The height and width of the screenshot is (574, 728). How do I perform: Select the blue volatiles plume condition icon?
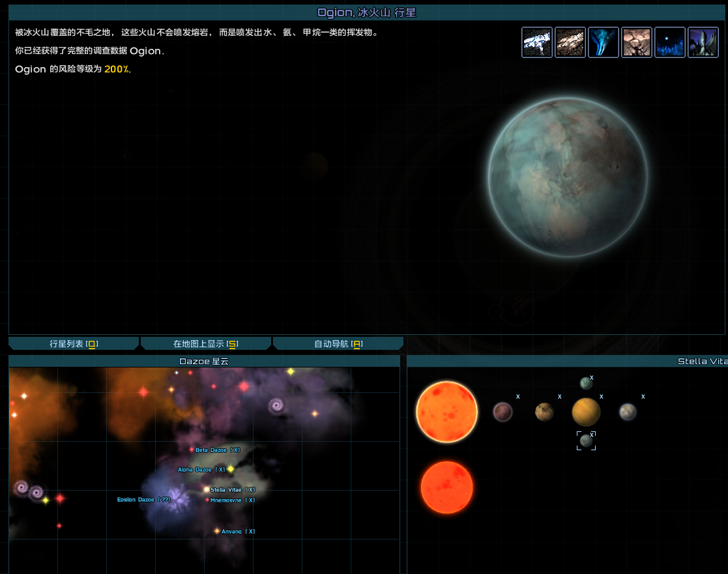pos(604,42)
